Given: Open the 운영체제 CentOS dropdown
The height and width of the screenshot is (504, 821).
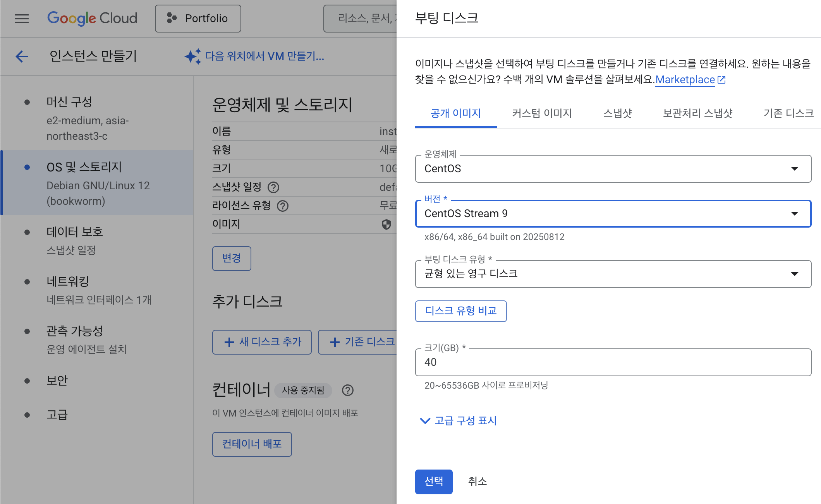Looking at the screenshot, I should click(x=613, y=169).
